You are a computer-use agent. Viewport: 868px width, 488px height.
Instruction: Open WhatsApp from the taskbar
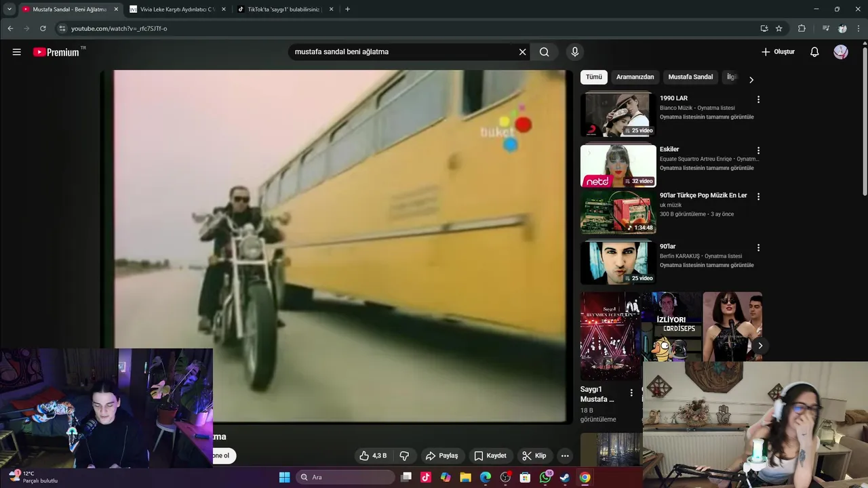point(545,477)
